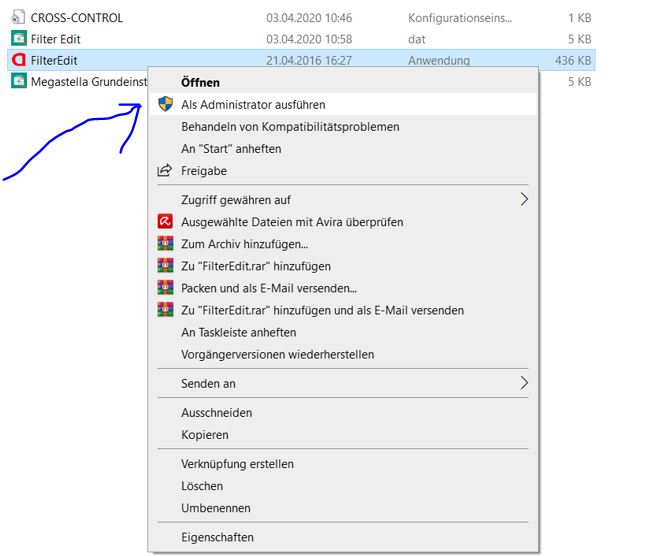Create shortcut via Verknüpfung erstellen
This screenshot has height=556, width=659.
[343, 464]
